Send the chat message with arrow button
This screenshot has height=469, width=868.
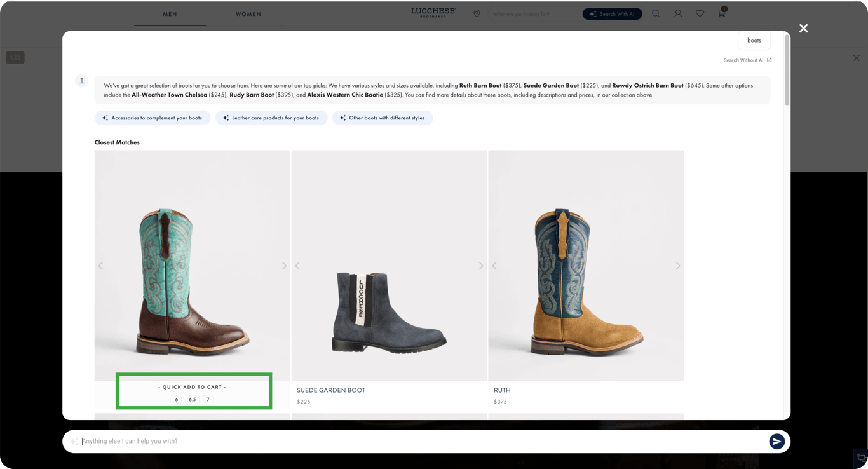[776, 441]
